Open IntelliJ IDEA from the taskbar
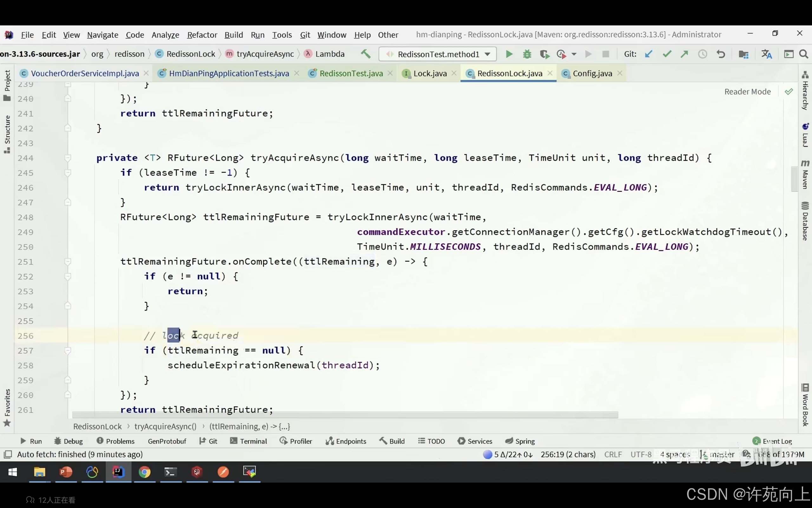This screenshot has height=508, width=812. 118,472
